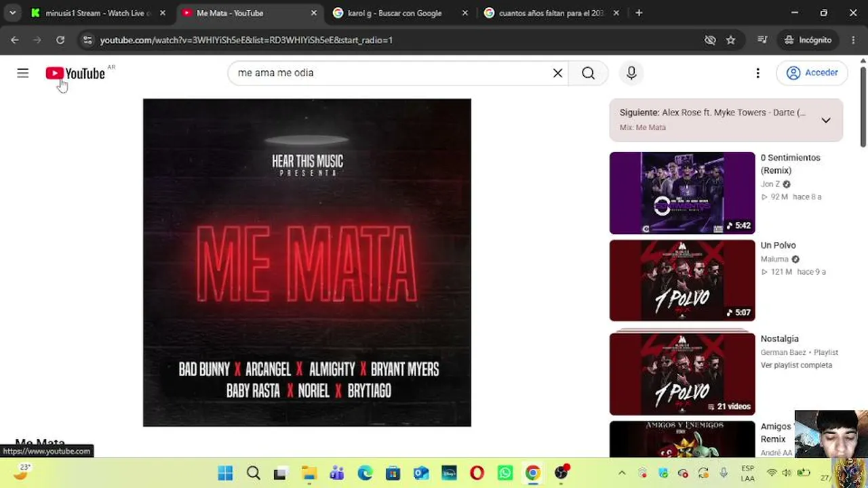Viewport: 868px width, 488px height.
Task: Open the YouTube guide hamburger menu
Action: point(22,73)
